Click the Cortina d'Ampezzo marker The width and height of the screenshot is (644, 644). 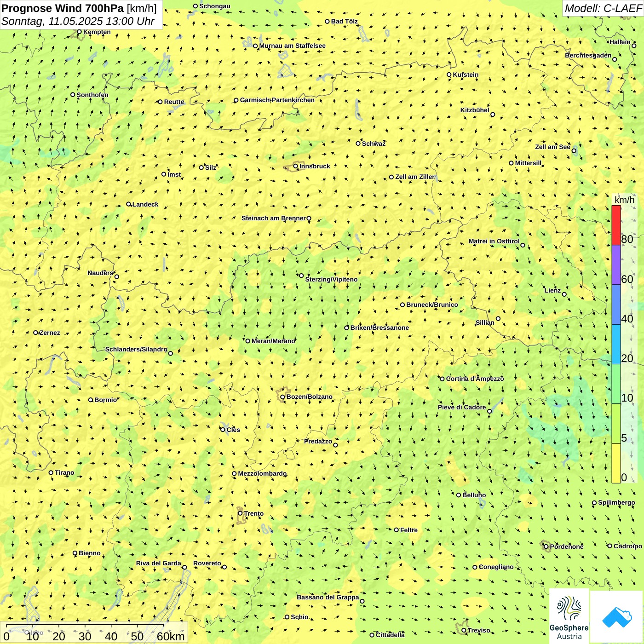(x=442, y=379)
